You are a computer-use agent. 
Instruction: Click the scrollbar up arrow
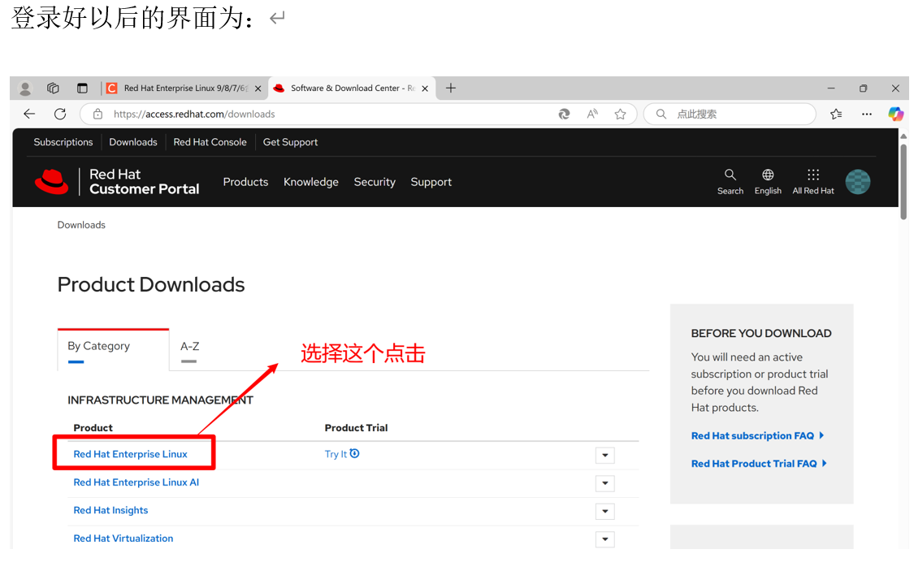[903, 136]
